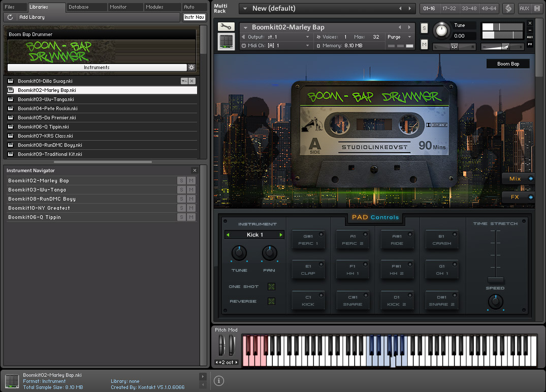Trigger the F1 HH 1 pad
Image resolution: width=546 pixels, height=392 pixels.
pos(352,270)
